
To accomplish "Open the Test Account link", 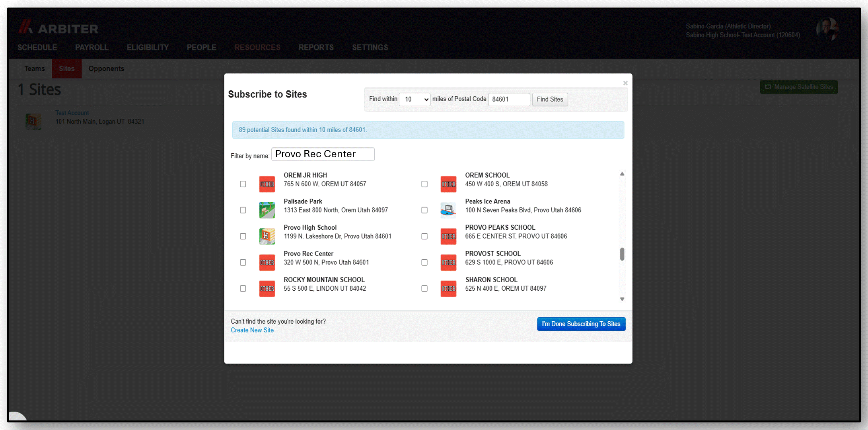I will point(72,113).
